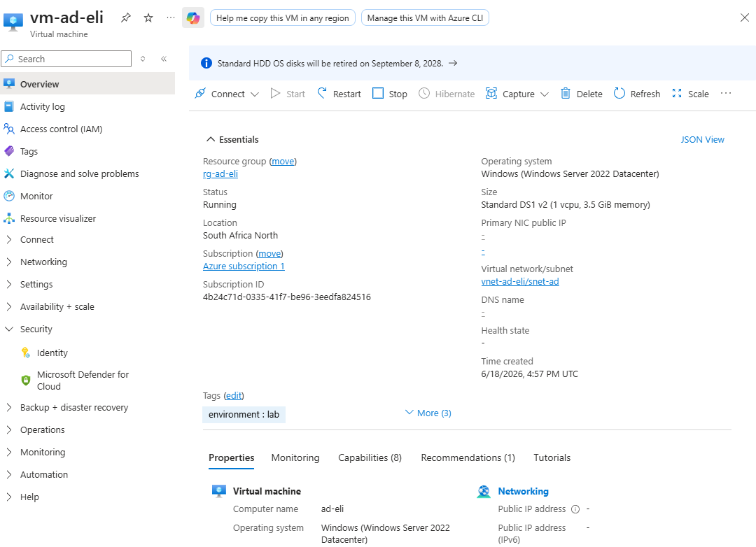Open Networking heading link in Properties
Screen dimensions: 756x547
point(523,491)
